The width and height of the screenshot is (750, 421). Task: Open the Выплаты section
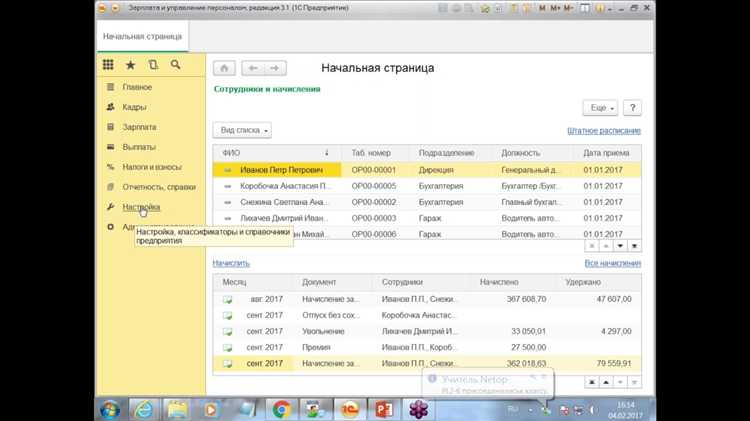pyautogui.click(x=139, y=147)
